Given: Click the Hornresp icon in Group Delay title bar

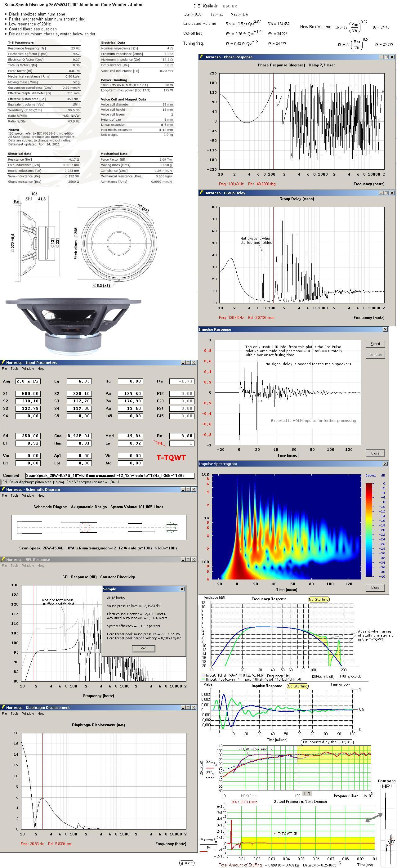Looking at the screenshot, I should pyautogui.click(x=201, y=193).
